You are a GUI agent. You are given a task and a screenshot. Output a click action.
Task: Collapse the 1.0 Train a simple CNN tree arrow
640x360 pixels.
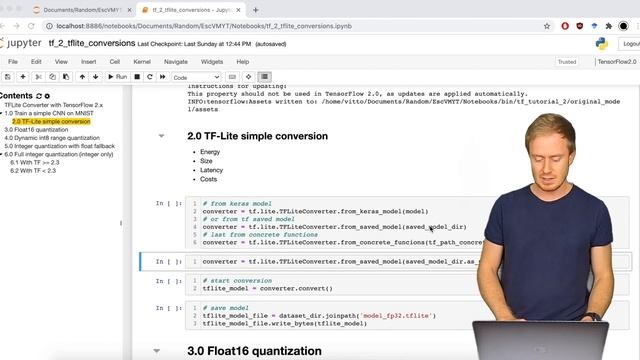pos(1,113)
